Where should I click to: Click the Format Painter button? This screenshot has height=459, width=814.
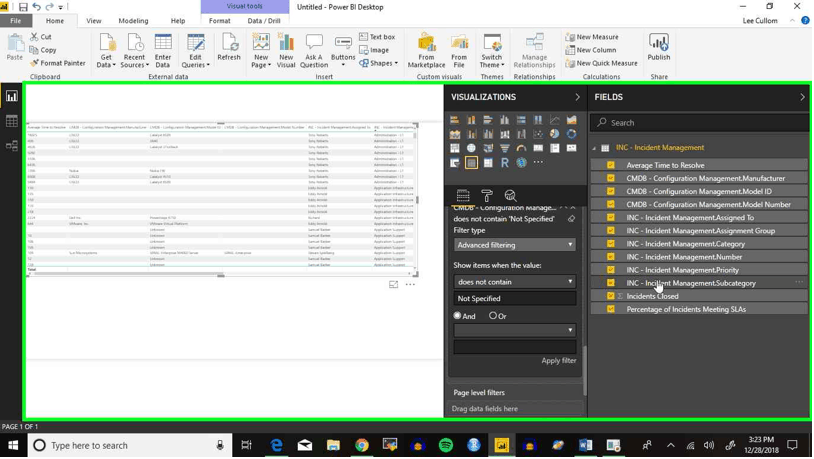pos(58,63)
